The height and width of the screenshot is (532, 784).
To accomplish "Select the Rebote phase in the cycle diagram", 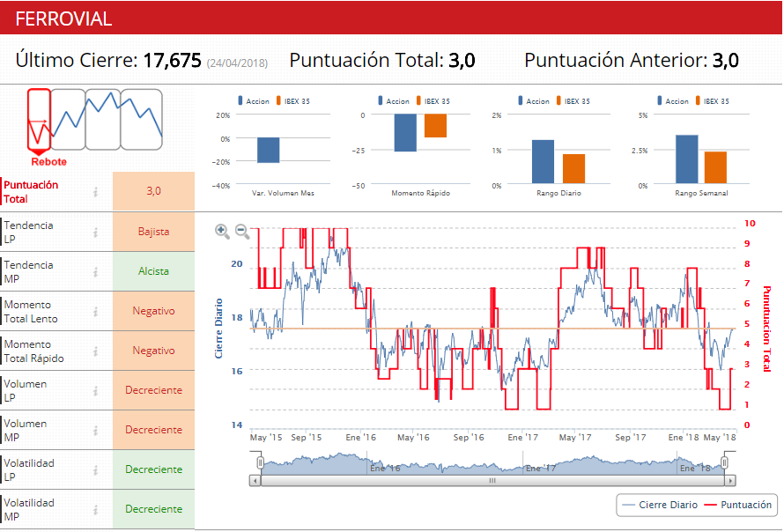I will tap(39, 119).
